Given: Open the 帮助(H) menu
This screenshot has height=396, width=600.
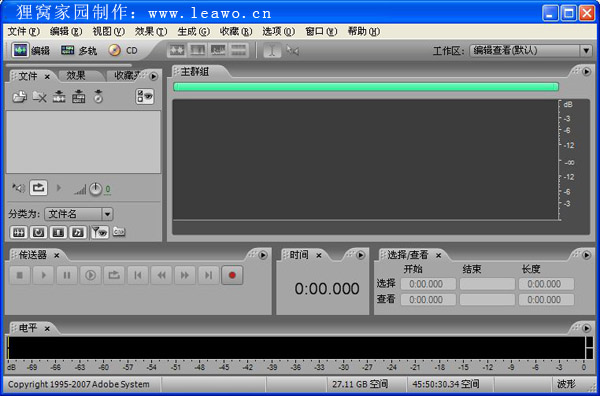Looking at the screenshot, I should click(364, 31).
